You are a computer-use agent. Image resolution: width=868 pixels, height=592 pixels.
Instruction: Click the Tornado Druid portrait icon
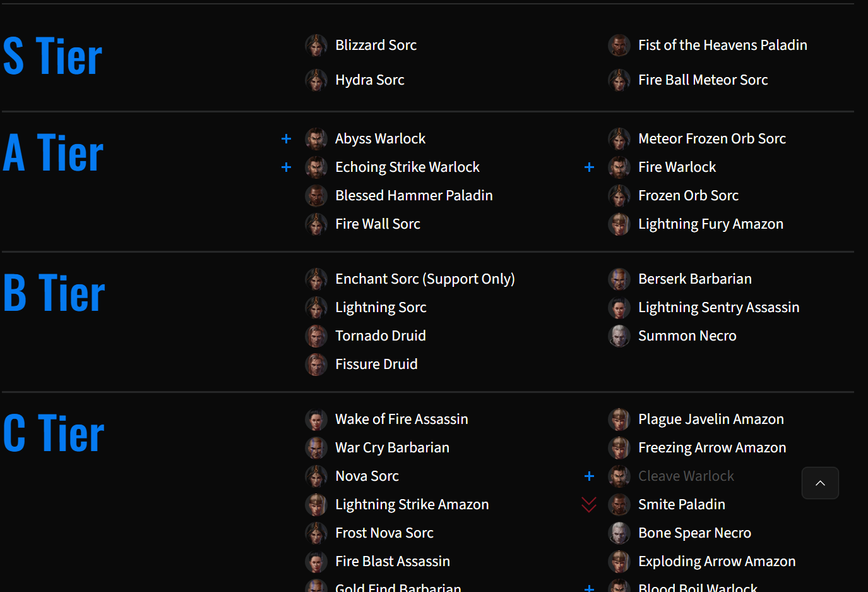tap(316, 336)
